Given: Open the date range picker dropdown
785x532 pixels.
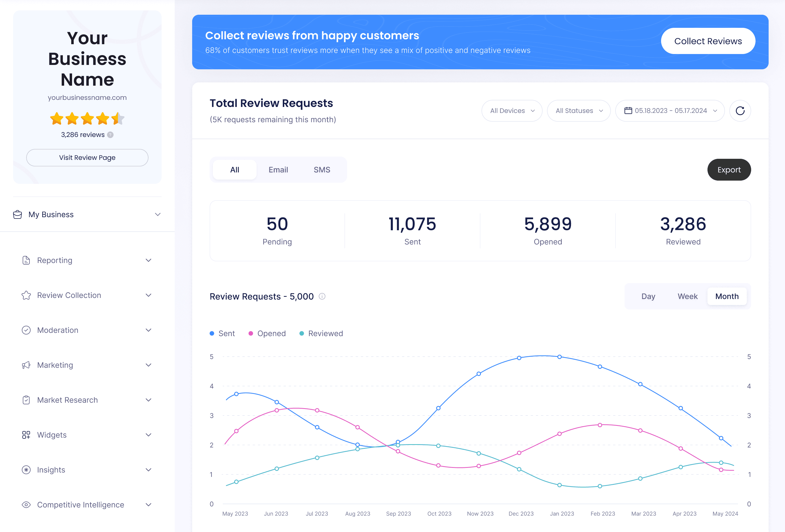Looking at the screenshot, I should pos(670,111).
